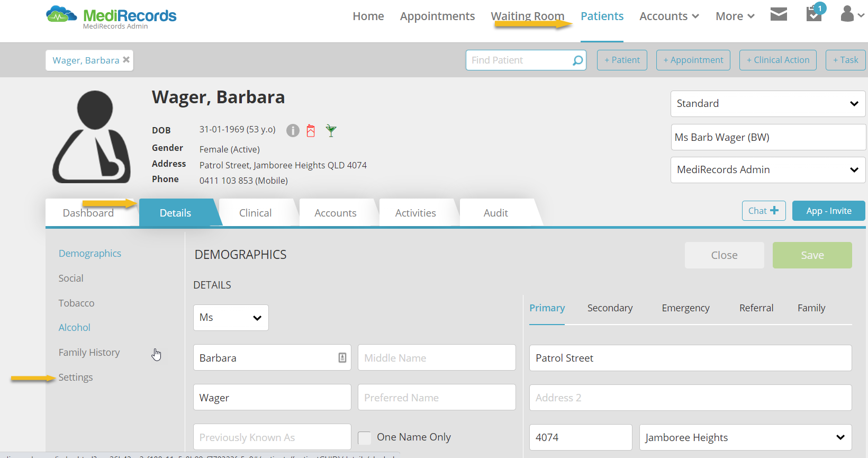Open the Standard dropdown

[768, 104]
